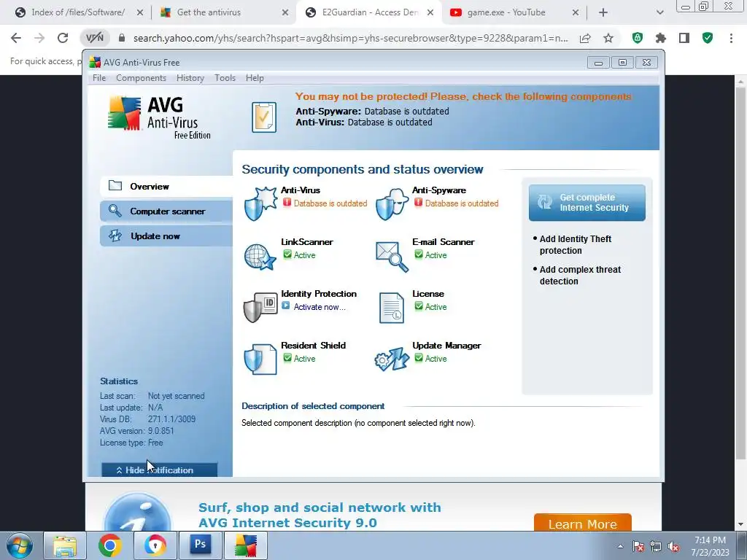Open Chrome's three-dot menu

(x=731, y=38)
